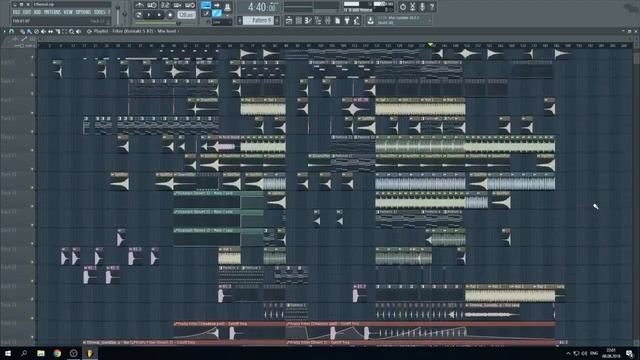
Task: Open the TOOLS menu
Action: (x=100, y=12)
